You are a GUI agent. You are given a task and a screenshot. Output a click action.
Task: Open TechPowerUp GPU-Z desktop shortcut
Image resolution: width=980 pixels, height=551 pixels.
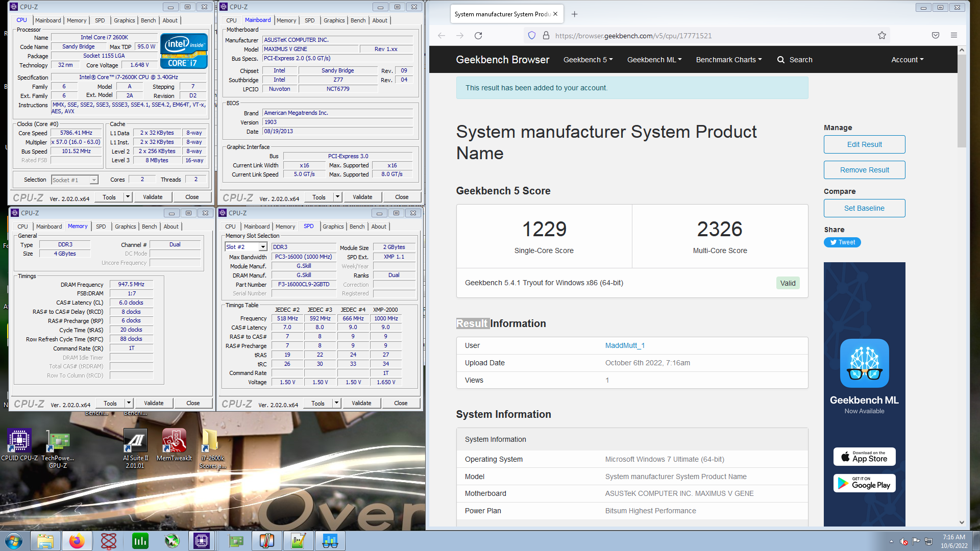tap(58, 448)
